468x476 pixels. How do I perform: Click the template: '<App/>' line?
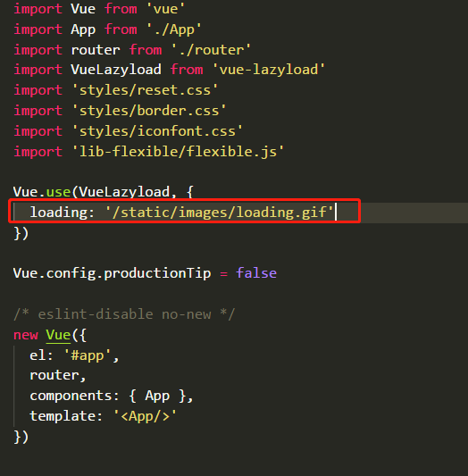[104, 416]
